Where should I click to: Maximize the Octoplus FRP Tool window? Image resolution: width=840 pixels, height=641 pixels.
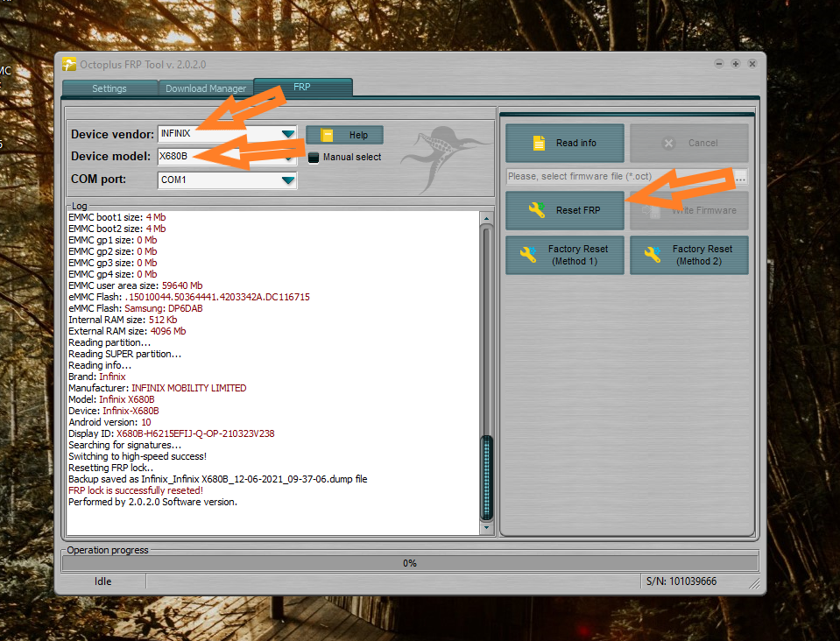(736, 64)
